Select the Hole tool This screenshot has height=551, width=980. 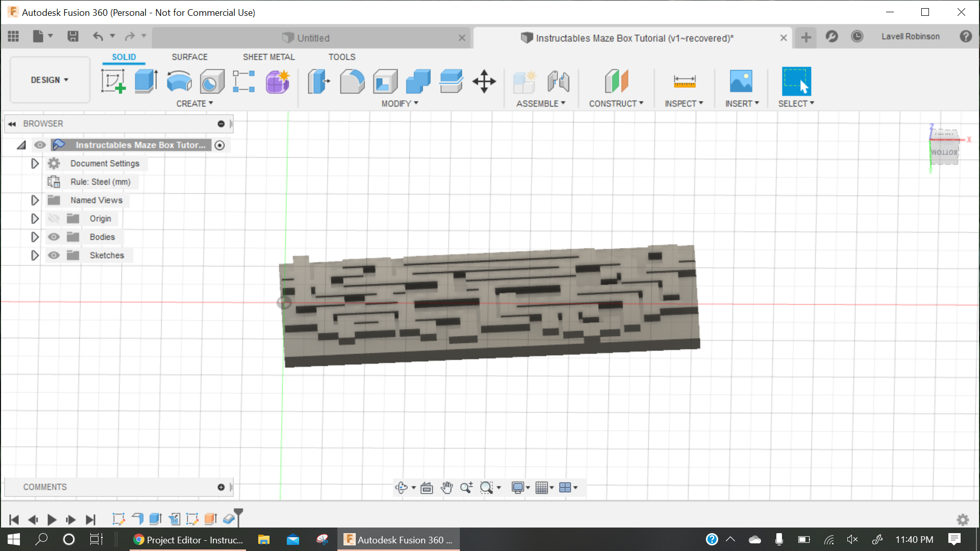(x=212, y=81)
